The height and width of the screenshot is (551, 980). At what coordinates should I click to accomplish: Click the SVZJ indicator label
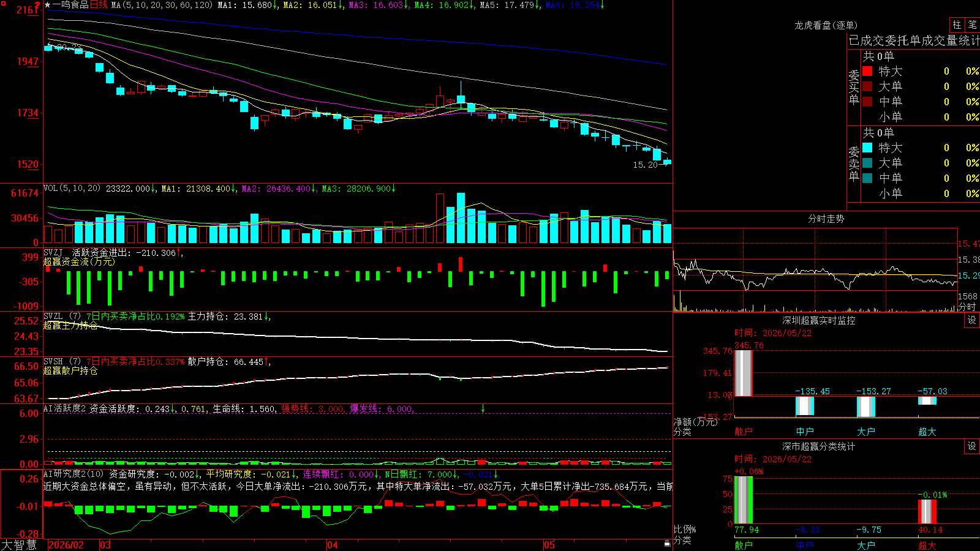pyautogui.click(x=53, y=252)
